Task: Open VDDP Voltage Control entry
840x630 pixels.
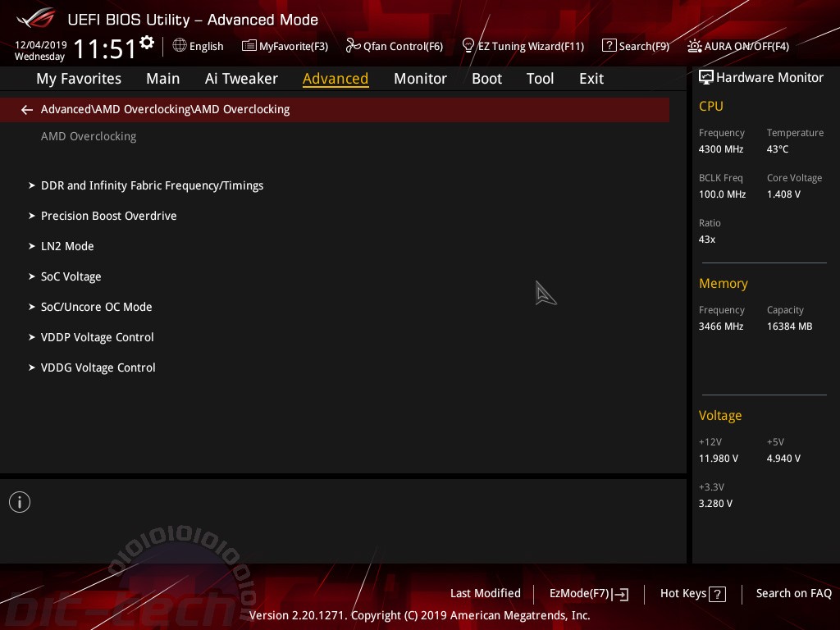Action: [98, 337]
